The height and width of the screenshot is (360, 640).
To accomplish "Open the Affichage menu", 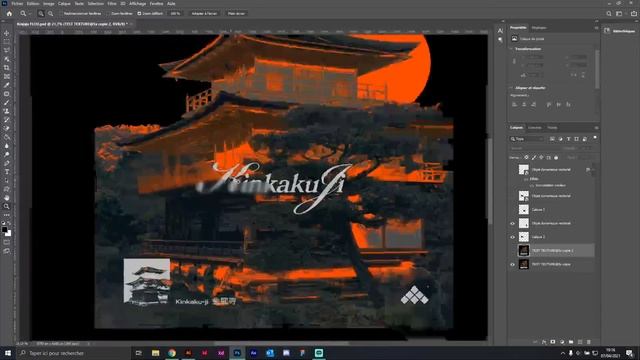I will coord(138,4).
